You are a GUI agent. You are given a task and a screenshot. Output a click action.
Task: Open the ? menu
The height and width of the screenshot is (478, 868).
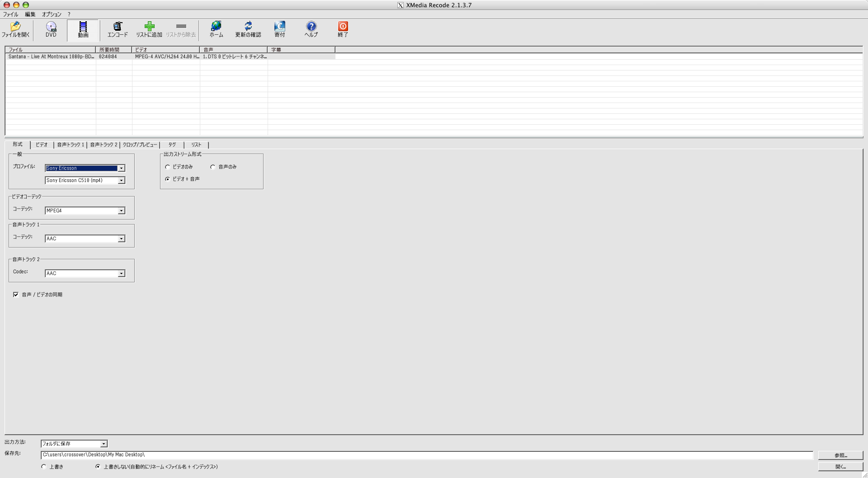tap(69, 14)
